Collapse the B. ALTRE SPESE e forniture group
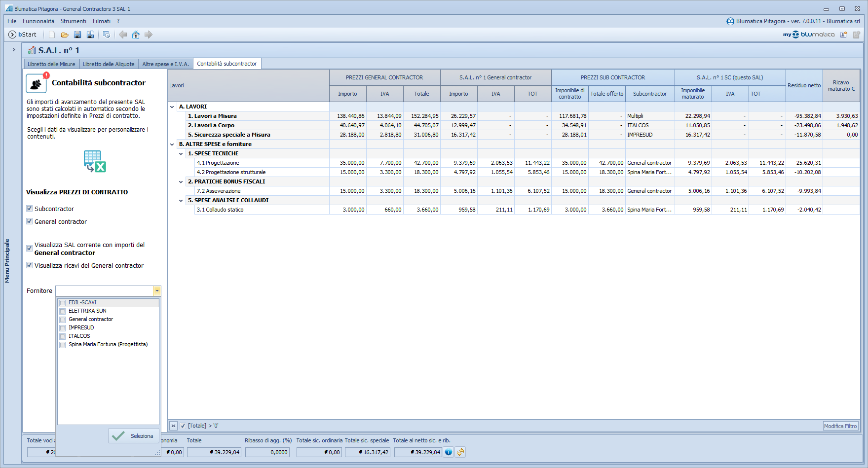The image size is (868, 468). tap(172, 144)
